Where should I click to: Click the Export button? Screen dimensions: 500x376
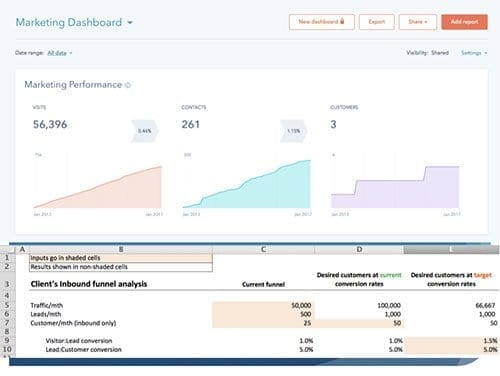coord(377,22)
